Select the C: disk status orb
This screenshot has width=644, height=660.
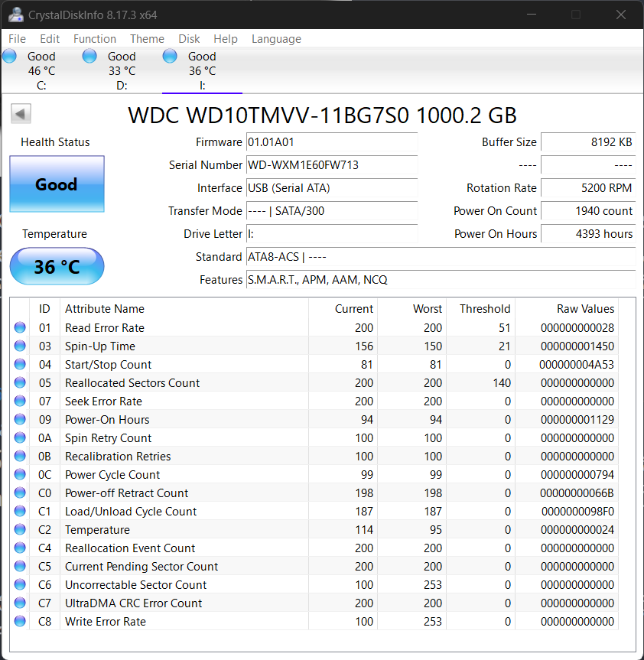9,56
